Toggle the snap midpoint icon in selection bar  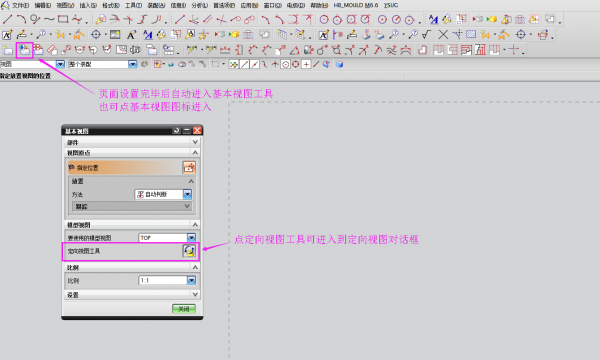254,65
